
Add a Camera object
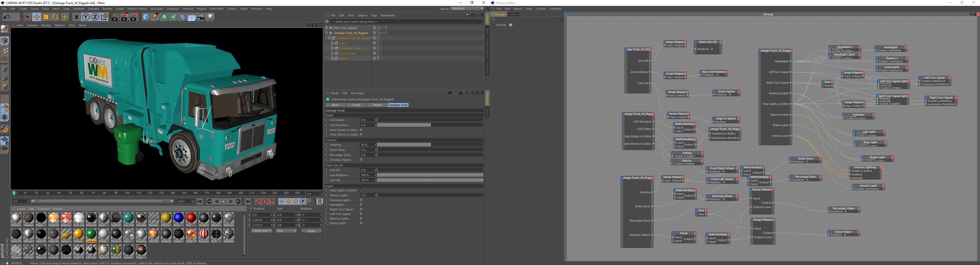tap(201, 17)
